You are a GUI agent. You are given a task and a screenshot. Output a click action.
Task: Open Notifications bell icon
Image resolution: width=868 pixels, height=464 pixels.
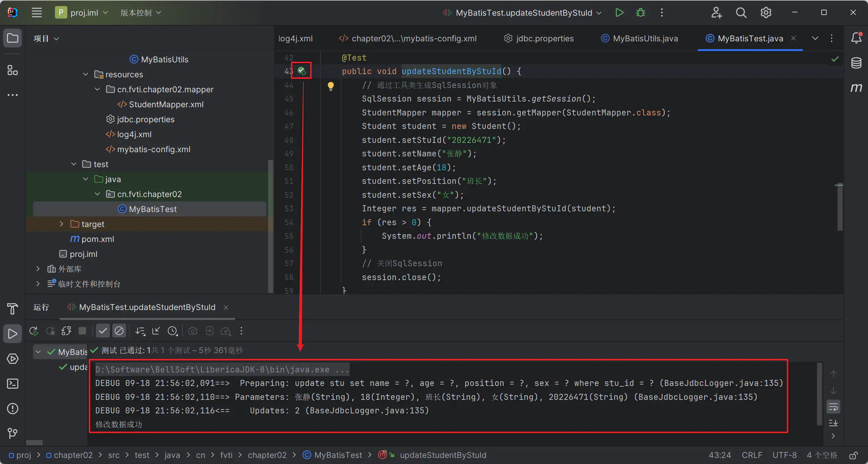856,38
